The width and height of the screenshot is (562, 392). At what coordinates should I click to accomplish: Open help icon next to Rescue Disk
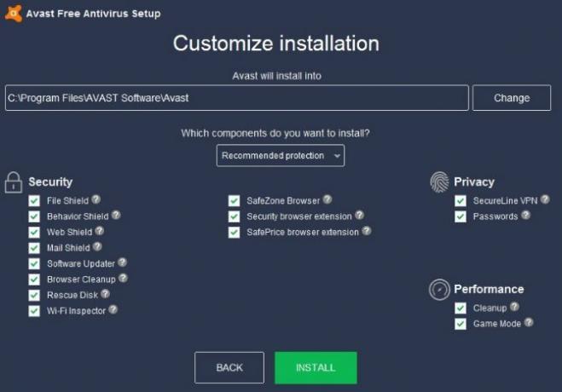click(x=105, y=294)
